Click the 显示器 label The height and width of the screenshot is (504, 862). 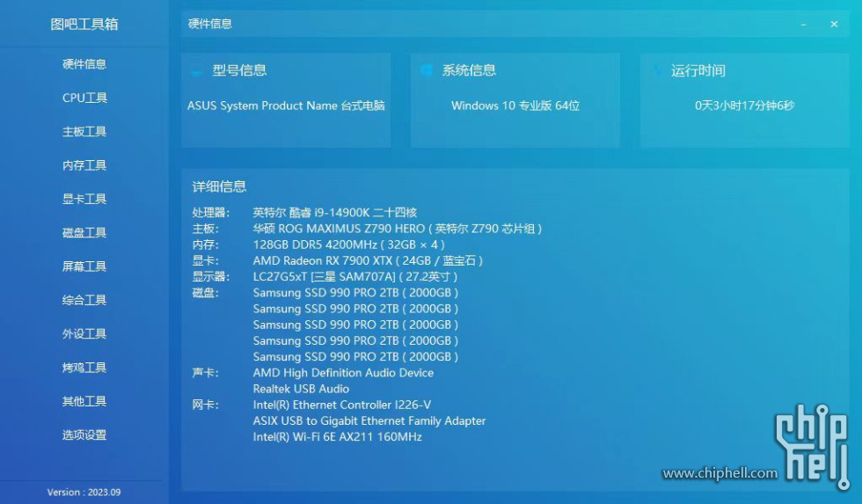coord(210,276)
